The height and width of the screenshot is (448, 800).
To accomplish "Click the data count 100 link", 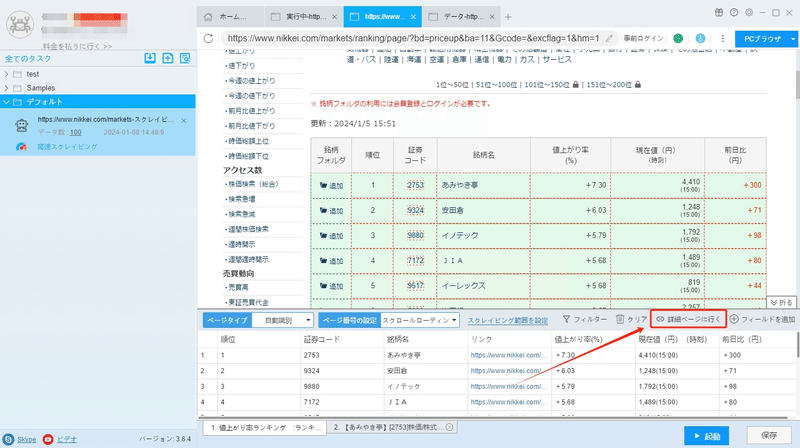I will coord(76,133).
